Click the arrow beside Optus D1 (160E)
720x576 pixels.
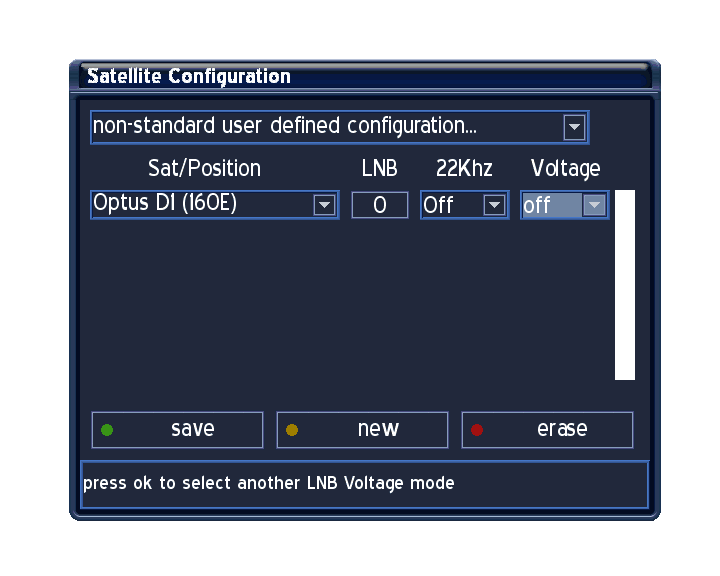[324, 205]
